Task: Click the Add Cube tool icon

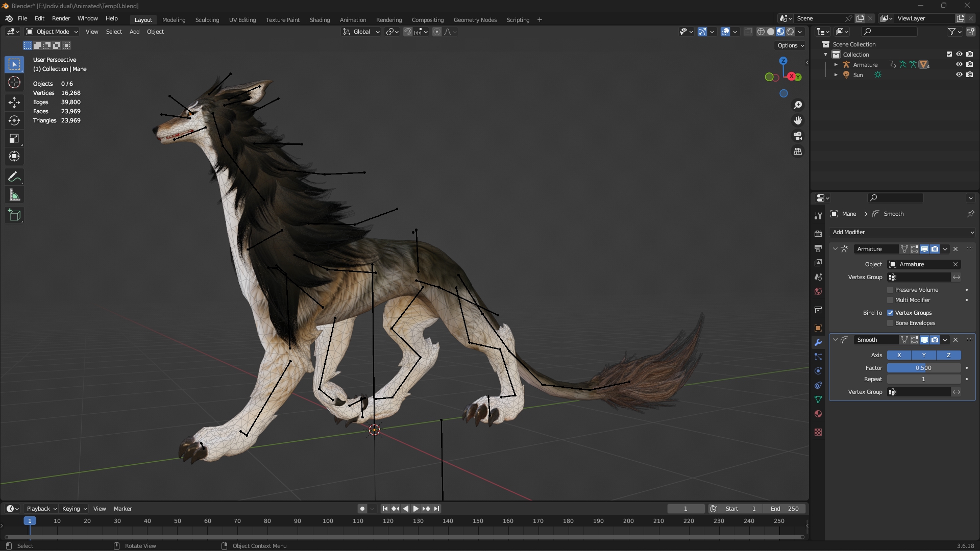Action: 14,215
